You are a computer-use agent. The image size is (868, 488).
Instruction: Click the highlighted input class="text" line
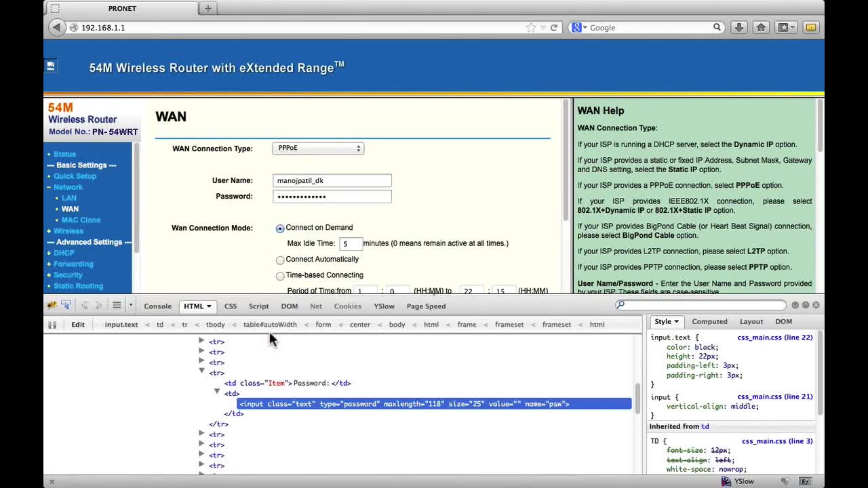434,404
